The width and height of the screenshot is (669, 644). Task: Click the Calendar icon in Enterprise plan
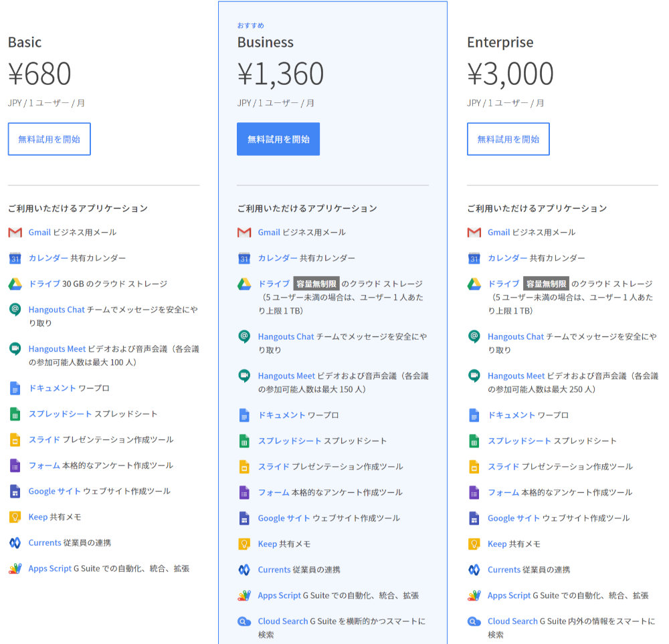click(474, 258)
